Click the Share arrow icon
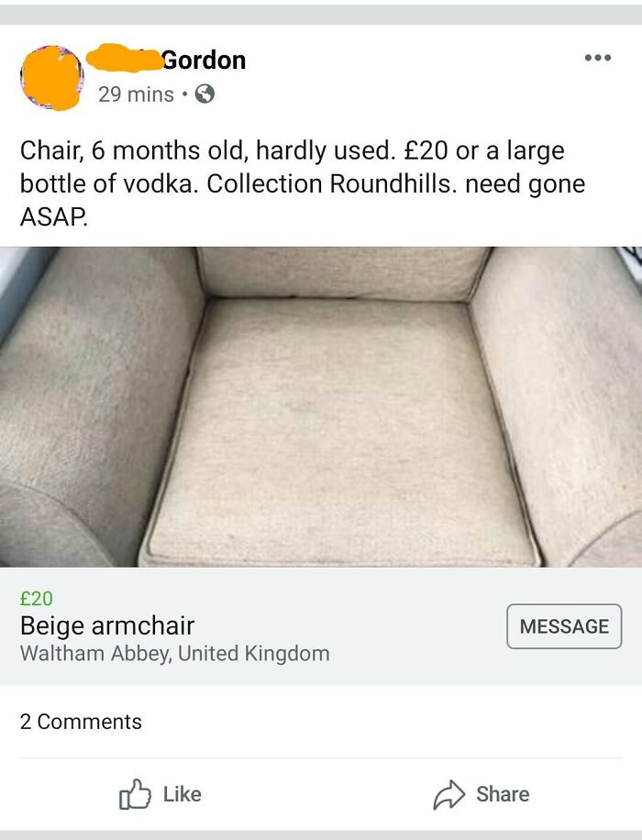 pyautogui.click(x=449, y=792)
